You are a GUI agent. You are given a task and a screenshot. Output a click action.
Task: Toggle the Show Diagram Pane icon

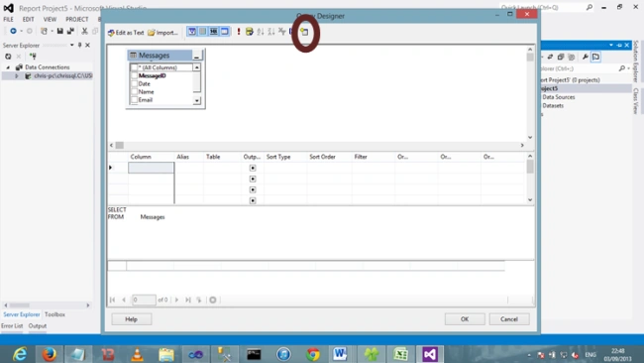pos(192,32)
